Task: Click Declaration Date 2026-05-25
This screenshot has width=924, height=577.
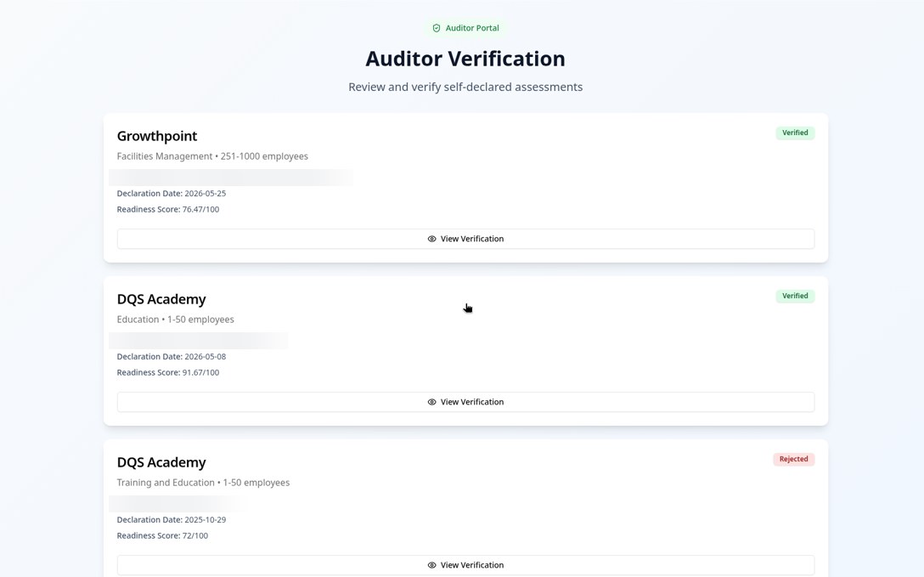Action: (171, 193)
